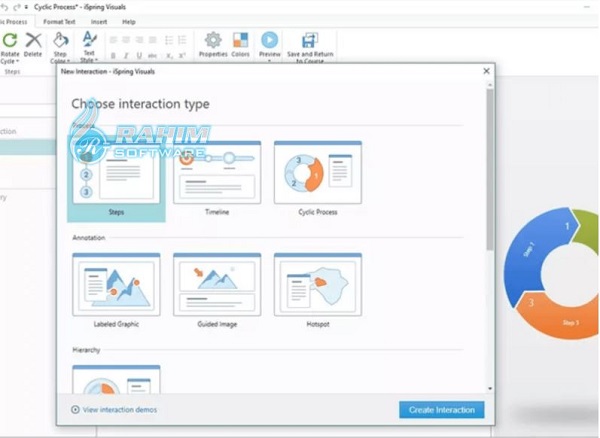Viewport: 600px width, 438px height.
Task: Switch to the Insert tab
Action: click(x=99, y=22)
